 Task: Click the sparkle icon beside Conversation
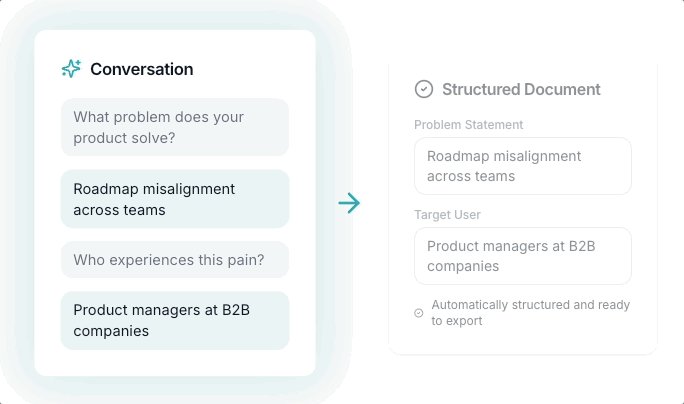click(71, 69)
